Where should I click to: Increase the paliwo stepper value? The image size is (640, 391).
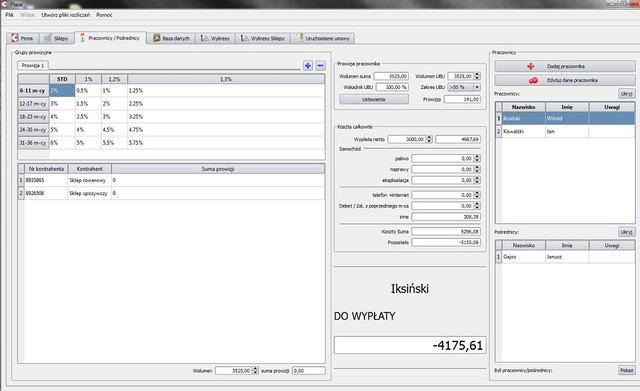pos(477,156)
